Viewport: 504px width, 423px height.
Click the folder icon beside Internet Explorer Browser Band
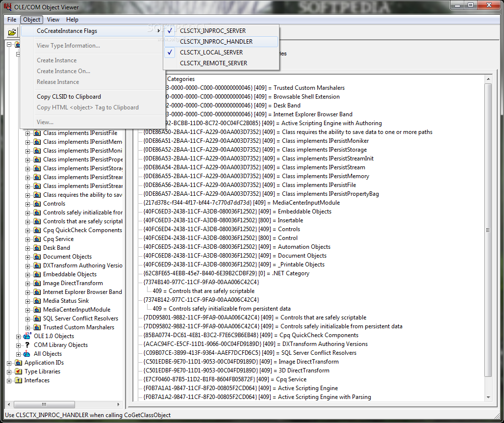tap(37, 292)
